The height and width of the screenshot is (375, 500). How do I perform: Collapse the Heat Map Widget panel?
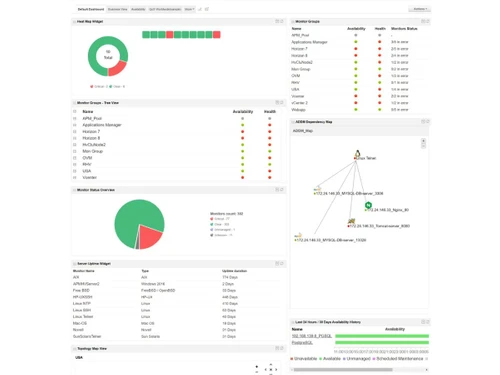(x=74, y=22)
